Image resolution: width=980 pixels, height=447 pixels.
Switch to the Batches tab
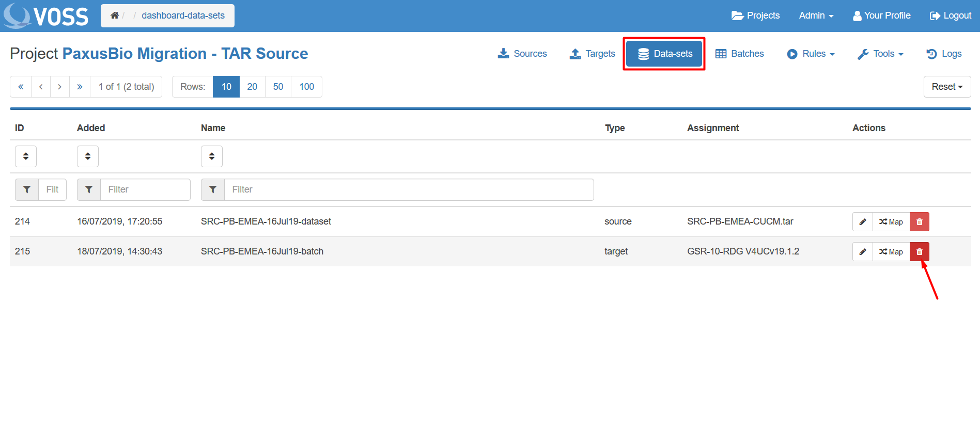[x=739, y=54]
